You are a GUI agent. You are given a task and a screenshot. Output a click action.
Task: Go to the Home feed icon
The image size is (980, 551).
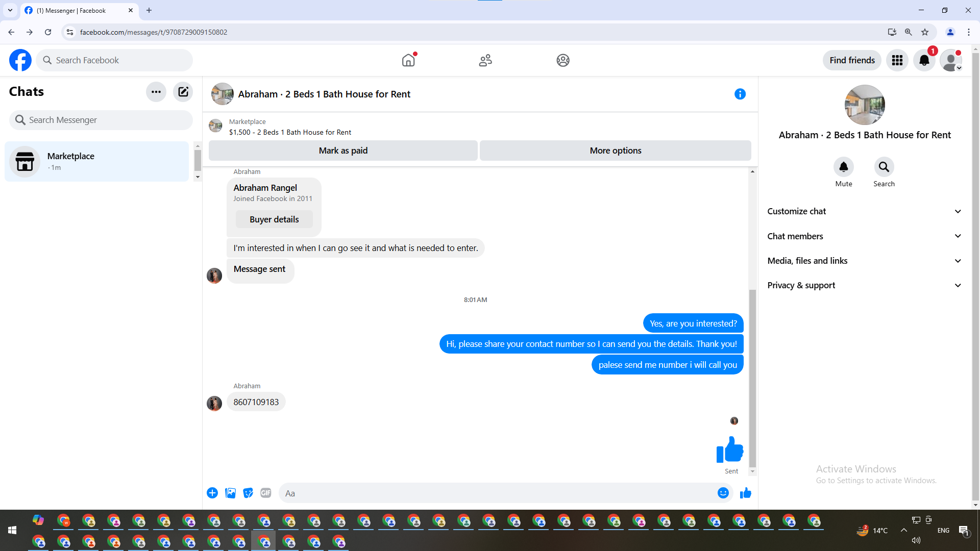(x=408, y=60)
